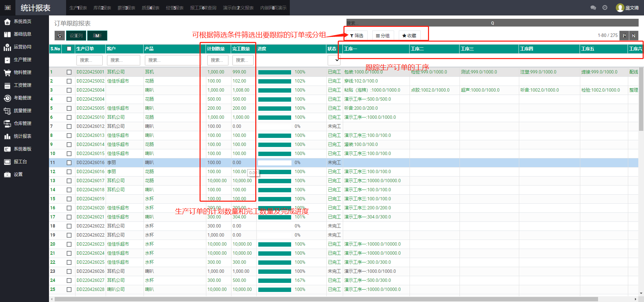
Task: Check the box for order DD220425001
Action: (x=69, y=72)
